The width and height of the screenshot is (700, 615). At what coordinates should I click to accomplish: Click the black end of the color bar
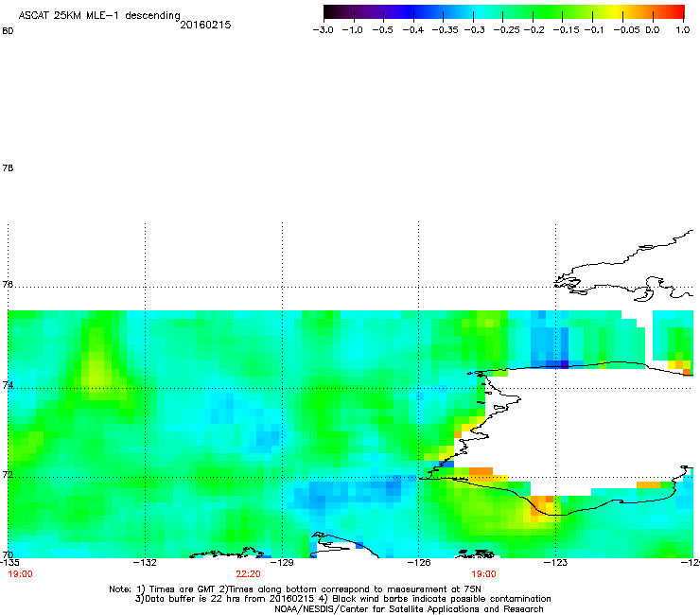329,11
